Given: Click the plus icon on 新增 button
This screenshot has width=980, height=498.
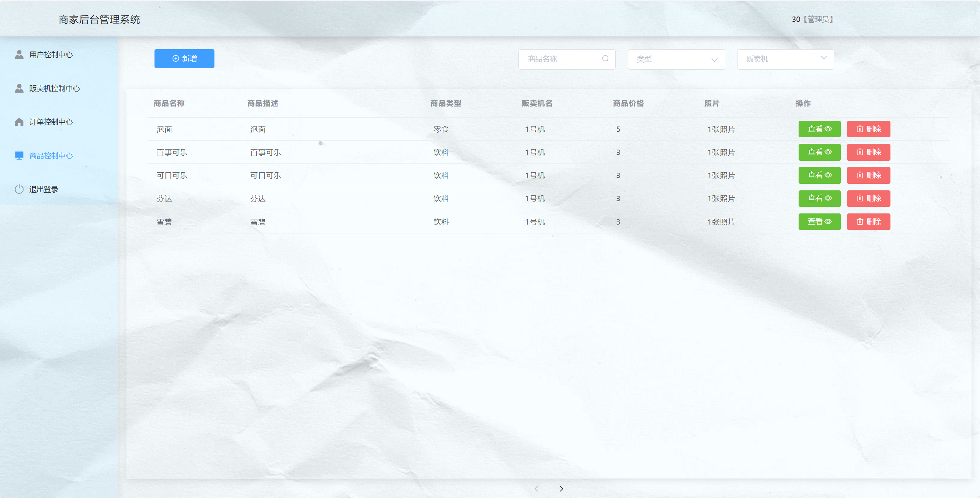Looking at the screenshot, I should pyautogui.click(x=176, y=58).
